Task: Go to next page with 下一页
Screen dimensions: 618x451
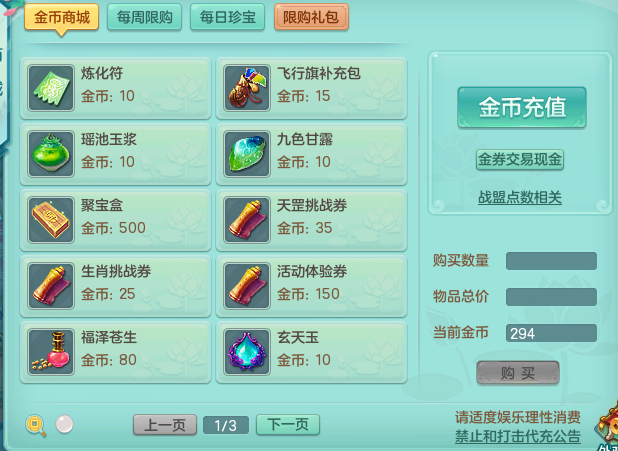Action: tap(288, 425)
